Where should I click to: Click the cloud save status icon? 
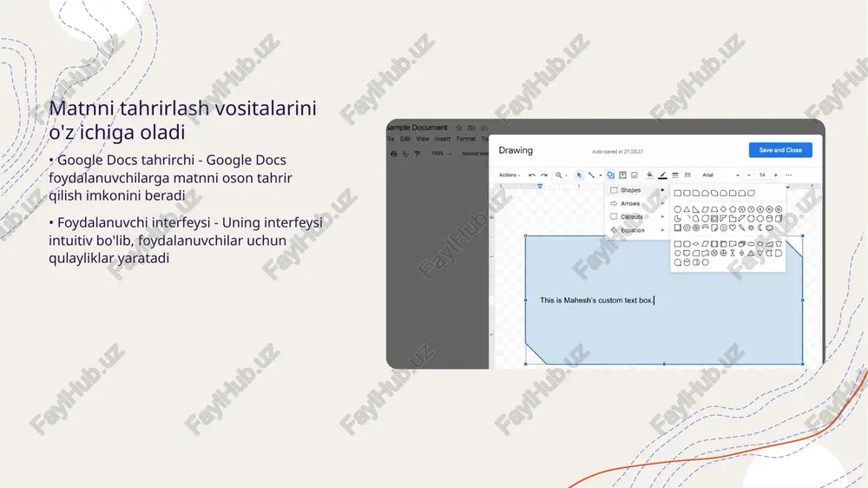pyautogui.click(x=484, y=128)
